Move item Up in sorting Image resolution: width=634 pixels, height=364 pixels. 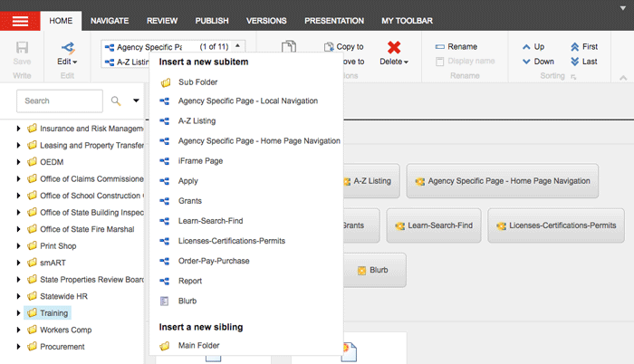[x=533, y=46]
